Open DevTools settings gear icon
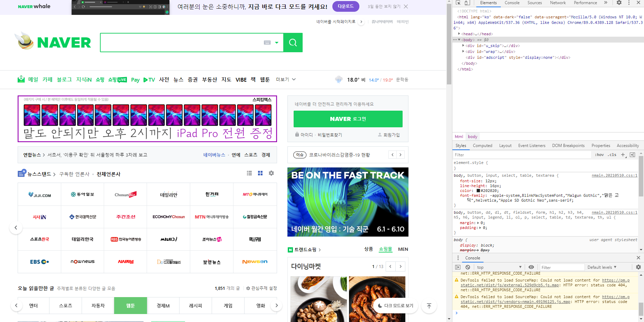This screenshot has width=644, height=322. [x=619, y=3]
